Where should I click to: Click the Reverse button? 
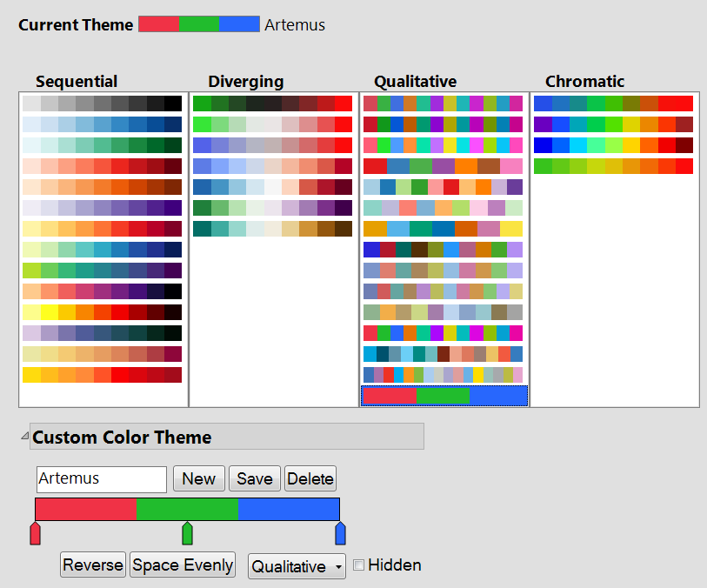93,565
